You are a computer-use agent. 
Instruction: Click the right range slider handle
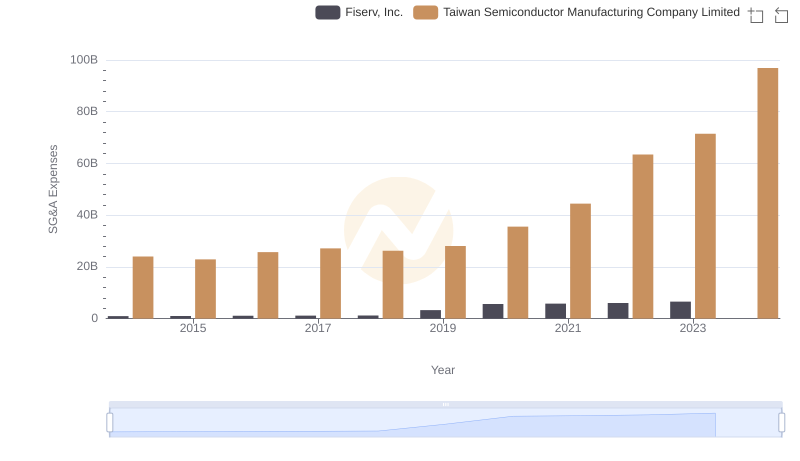click(x=782, y=423)
